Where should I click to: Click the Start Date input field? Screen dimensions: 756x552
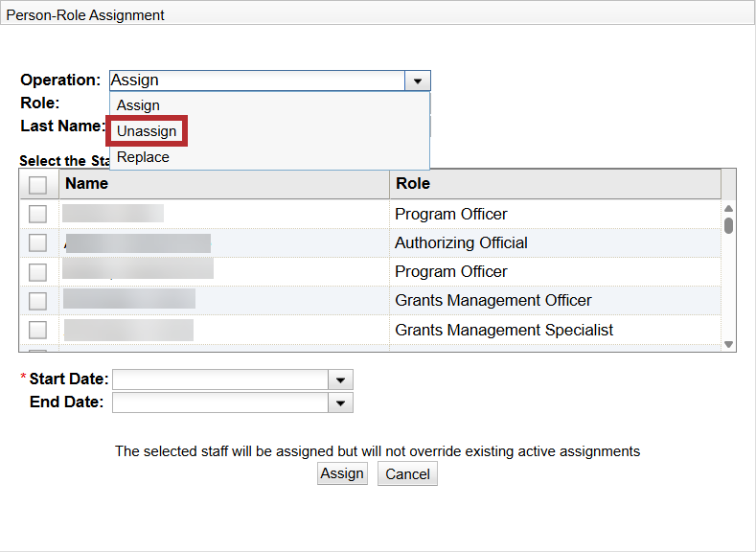pos(220,380)
